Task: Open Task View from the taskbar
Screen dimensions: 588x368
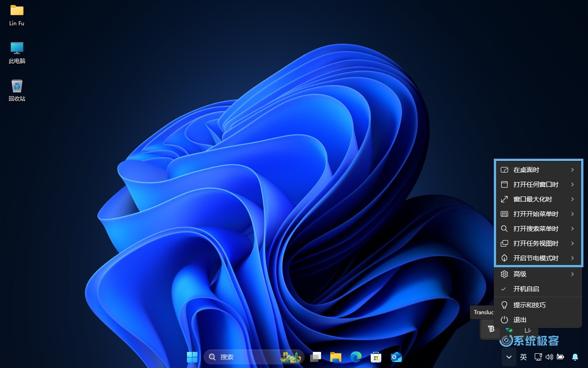Action: tap(316, 357)
